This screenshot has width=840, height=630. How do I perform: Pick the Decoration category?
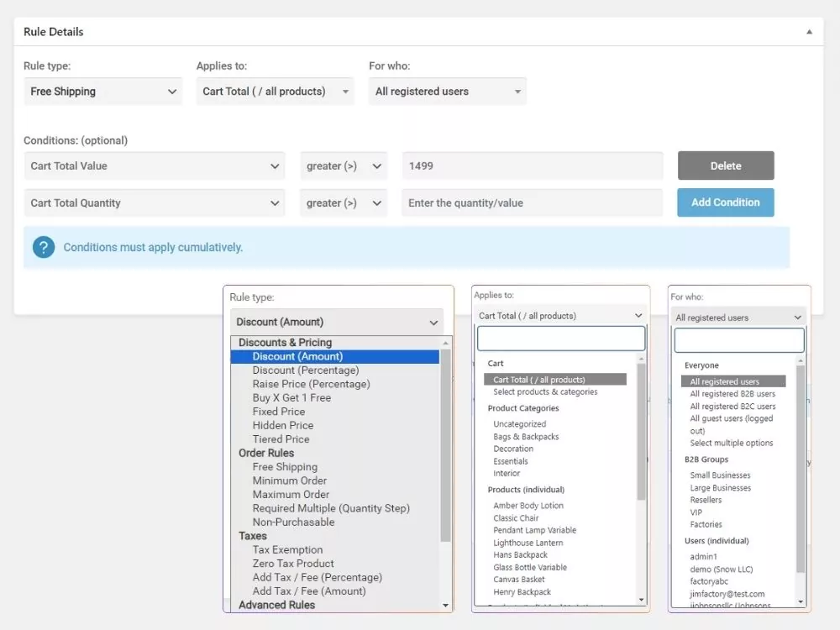[x=513, y=449]
